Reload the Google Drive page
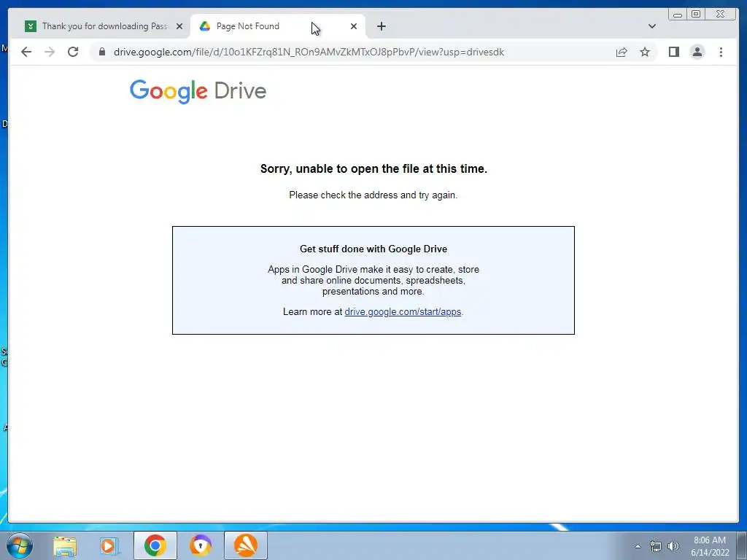 pos(73,52)
